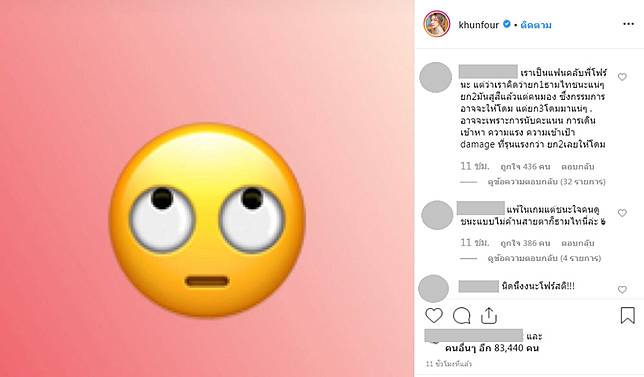Open the three-dot more options menu
This screenshot has height=377, width=644.
click(628, 24)
